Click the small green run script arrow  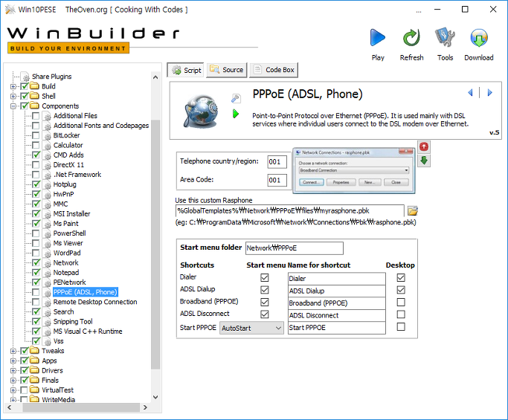click(x=236, y=114)
